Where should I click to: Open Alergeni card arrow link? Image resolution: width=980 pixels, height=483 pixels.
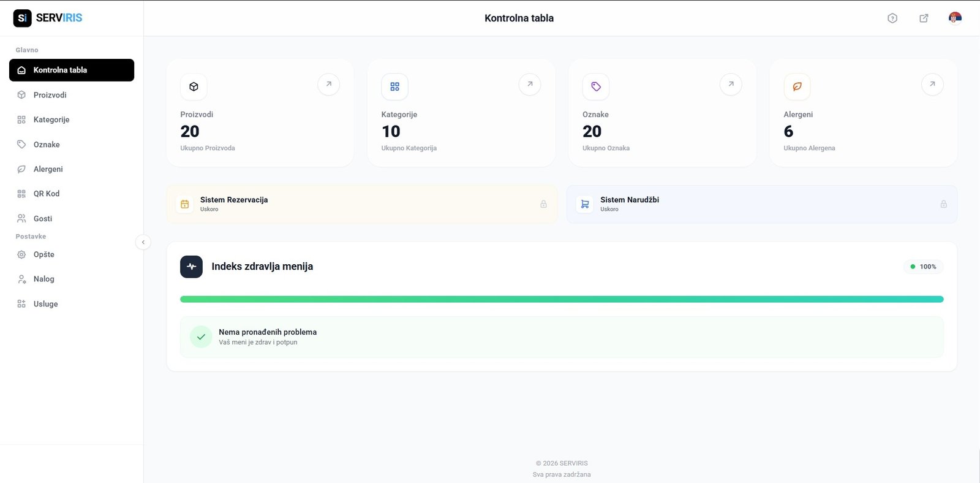coord(932,85)
